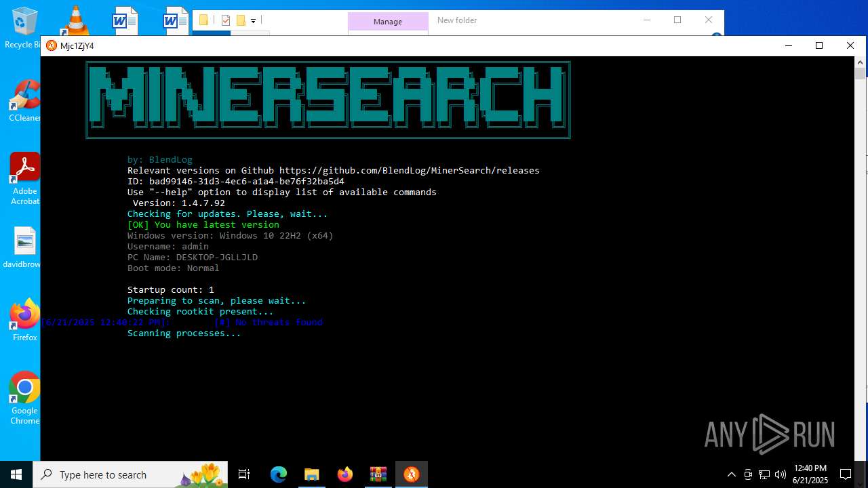The height and width of the screenshot is (488, 868).
Task: Click the 'Scanning processes...' line
Action: 184,333
